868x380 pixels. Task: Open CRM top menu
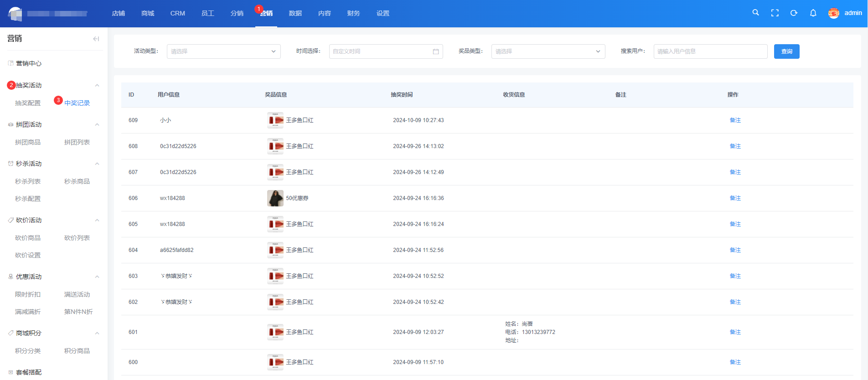pos(178,13)
